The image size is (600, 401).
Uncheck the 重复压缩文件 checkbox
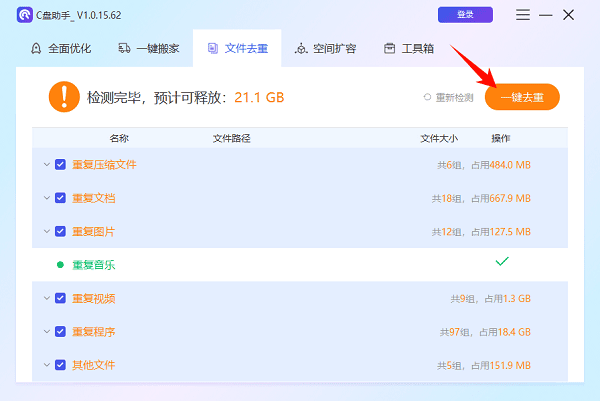61,164
